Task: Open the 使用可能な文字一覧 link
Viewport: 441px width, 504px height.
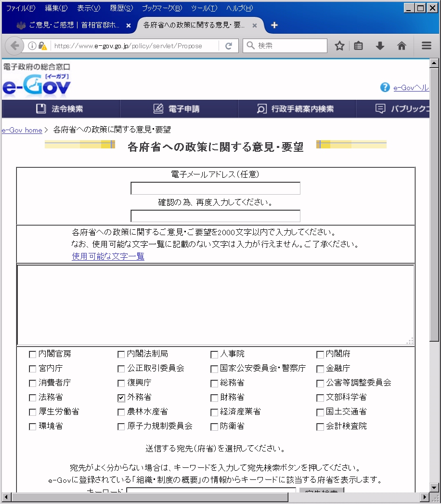Action: 108,256
